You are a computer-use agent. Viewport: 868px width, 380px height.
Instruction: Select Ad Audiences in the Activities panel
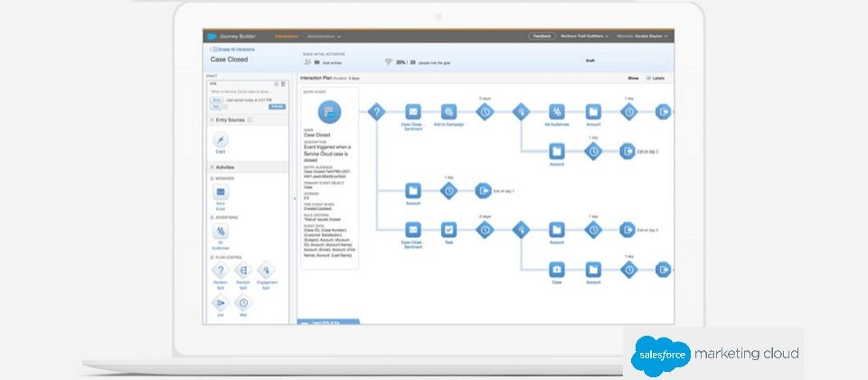pos(221,232)
